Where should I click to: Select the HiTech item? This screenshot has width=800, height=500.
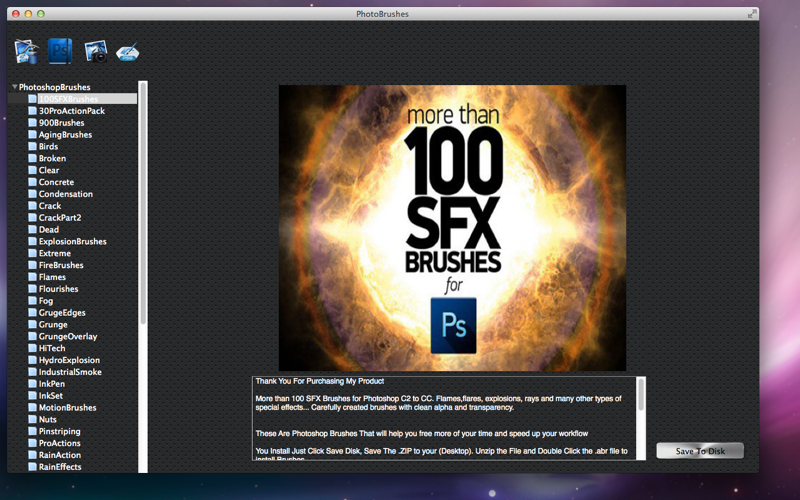tap(52, 348)
